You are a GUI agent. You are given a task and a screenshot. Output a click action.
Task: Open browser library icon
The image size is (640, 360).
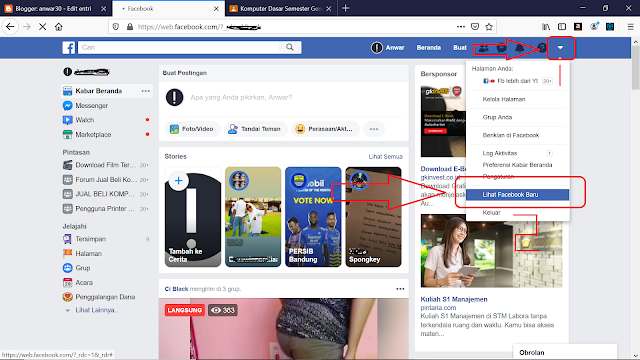click(x=546, y=27)
